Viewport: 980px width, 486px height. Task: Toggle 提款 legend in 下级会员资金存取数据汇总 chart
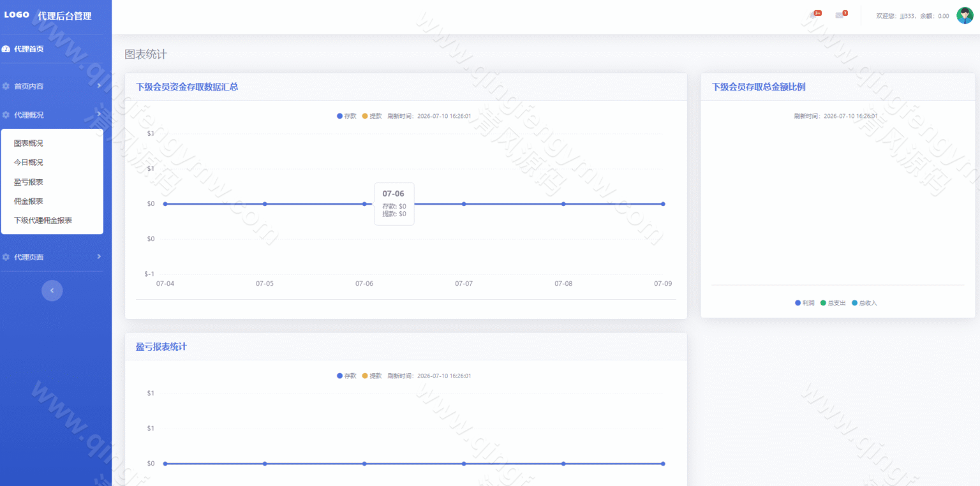pos(372,116)
